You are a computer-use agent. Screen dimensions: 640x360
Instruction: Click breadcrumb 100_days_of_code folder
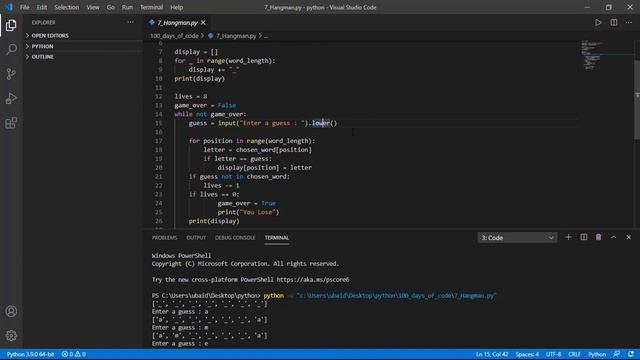pos(174,36)
